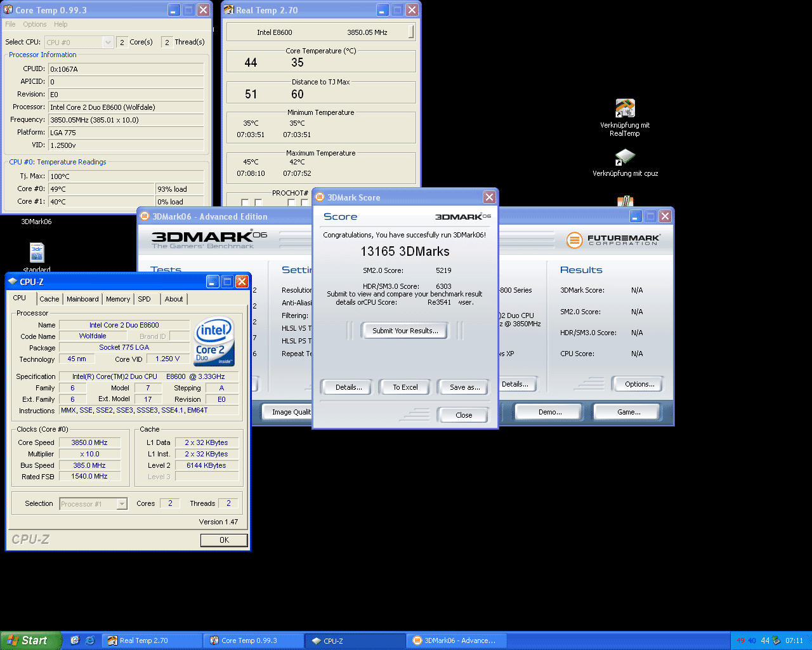This screenshot has width=812, height=650.
Task: Switch to the Memory tab in CPU-Z
Action: (x=118, y=299)
